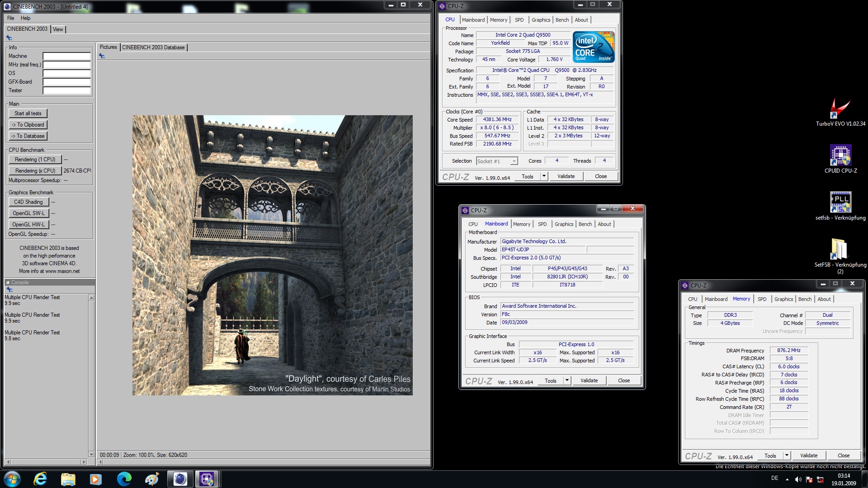Click the taskbar clock showing 03:14
Viewport: 868px width, 488px height.
pyautogui.click(x=844, y=476)
